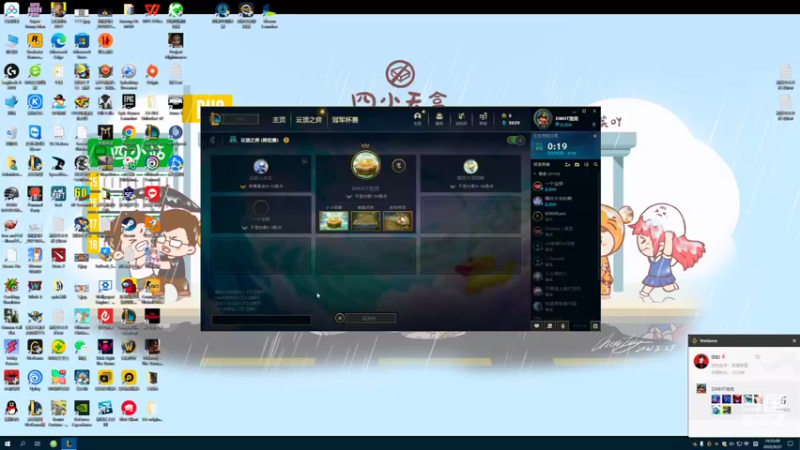Select the Little Legend thumbnail
The width and height of the screenshot is (800, 450).
pyautogui.click(x=334, y=220)
